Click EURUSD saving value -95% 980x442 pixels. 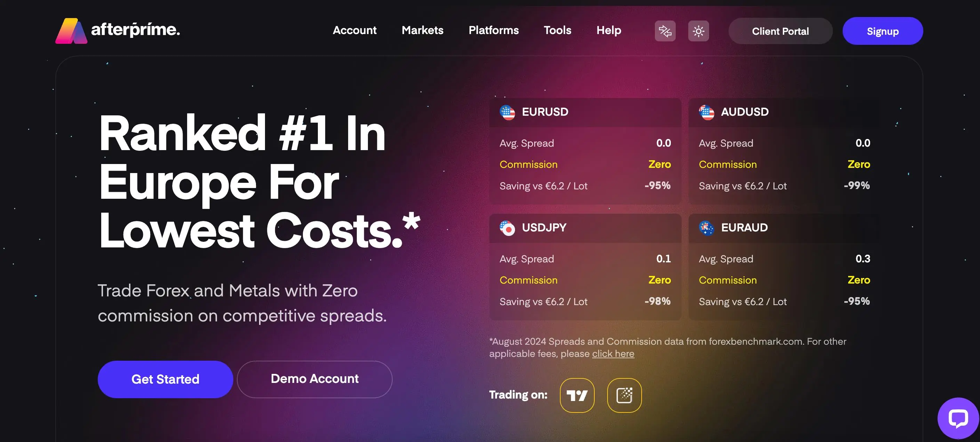click(x=657, y=186)
